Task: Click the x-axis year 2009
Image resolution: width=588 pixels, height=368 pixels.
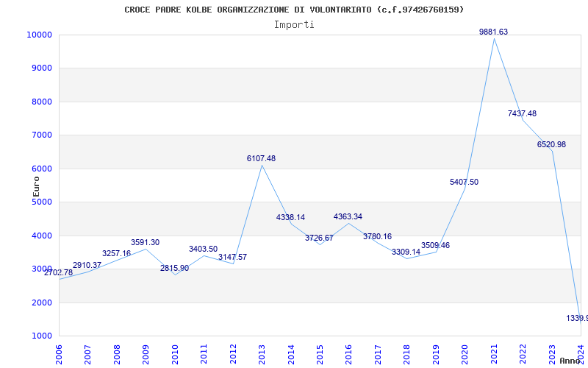Action: click(x=146, y=355)
